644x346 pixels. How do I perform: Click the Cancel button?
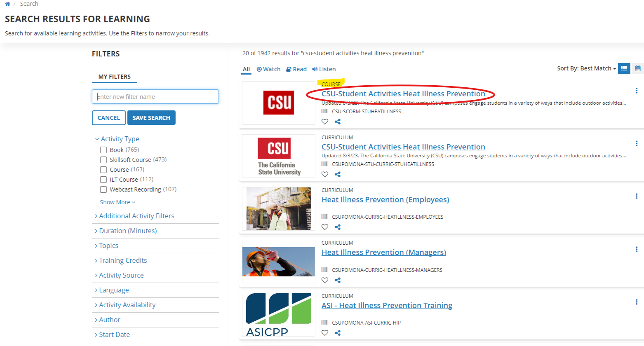tap(109, 118)
